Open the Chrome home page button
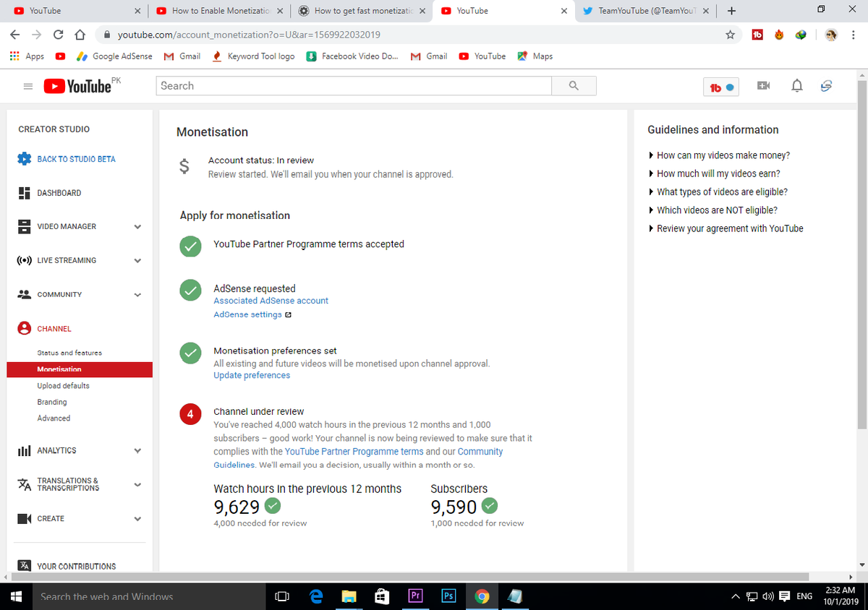Screen dimensions: 868x610 80,35
